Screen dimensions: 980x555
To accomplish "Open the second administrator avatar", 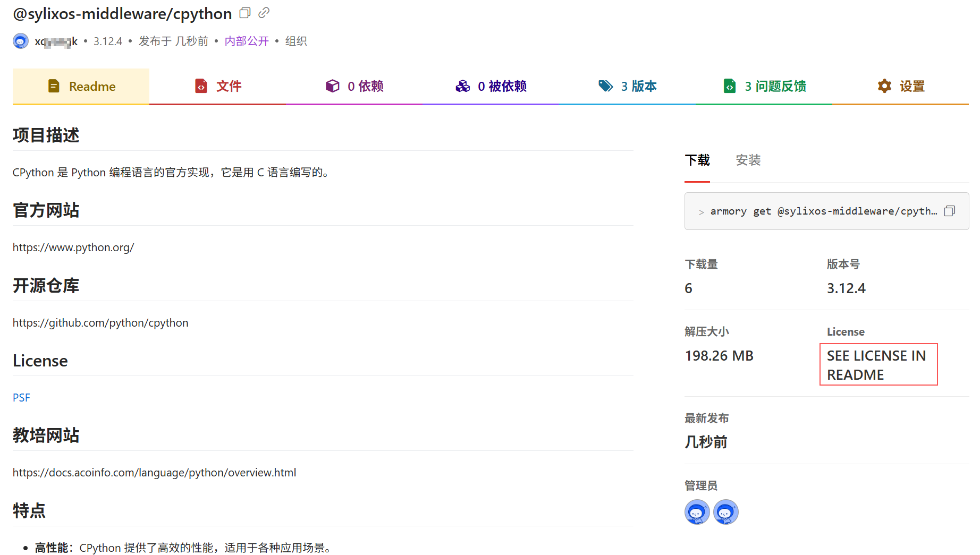I will pyautogui.click(x=726, y=512).
